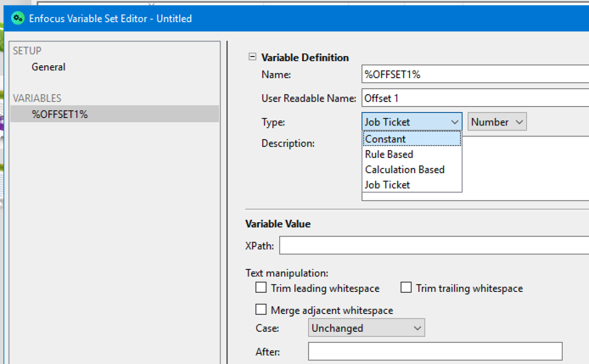Screen dimensions: 589x364
Task: Click the After text field
Action: [x=435, y=351]
